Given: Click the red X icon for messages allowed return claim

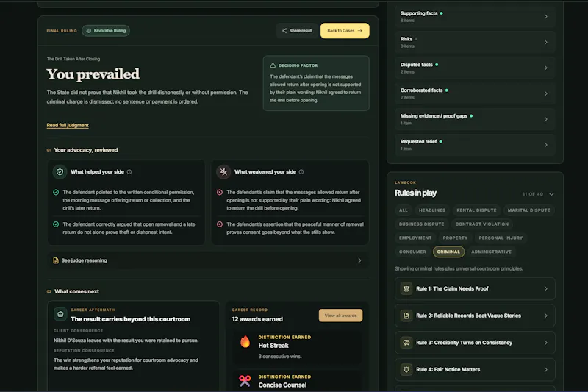Looking at the screenshot, I should (x=220, y=192).
